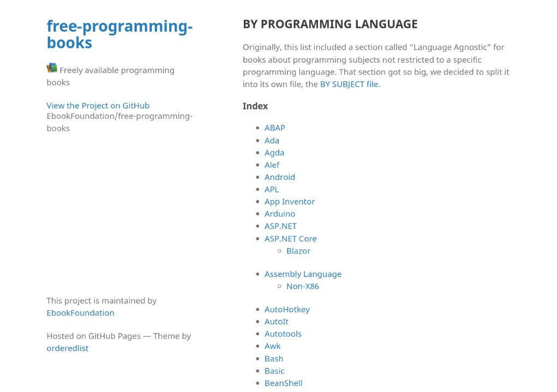Select the ASP.NET index link
This screenshot has width=557, height=392.
pyautogui.click(x=280, y=226)
